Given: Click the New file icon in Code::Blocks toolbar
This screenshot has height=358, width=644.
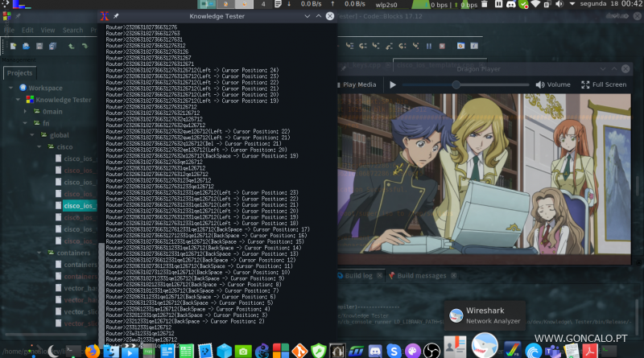Looking at the screenshot, I should pos(13,46).
